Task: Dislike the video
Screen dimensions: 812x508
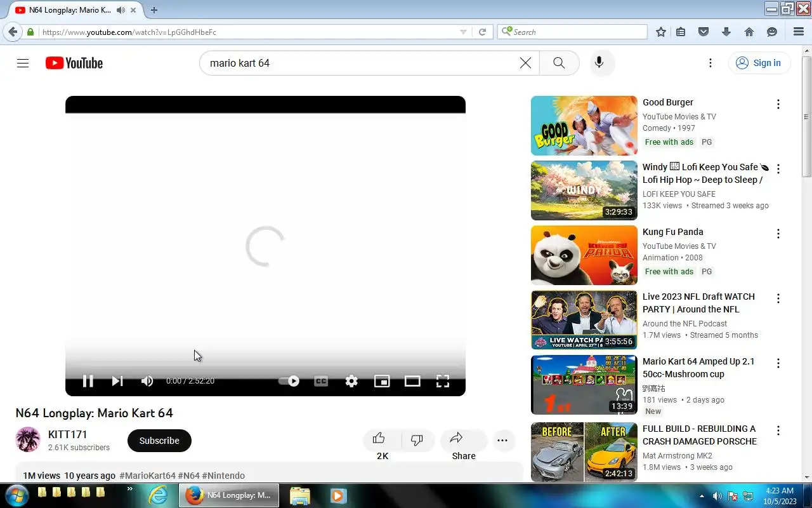Action: pos(417,441)
